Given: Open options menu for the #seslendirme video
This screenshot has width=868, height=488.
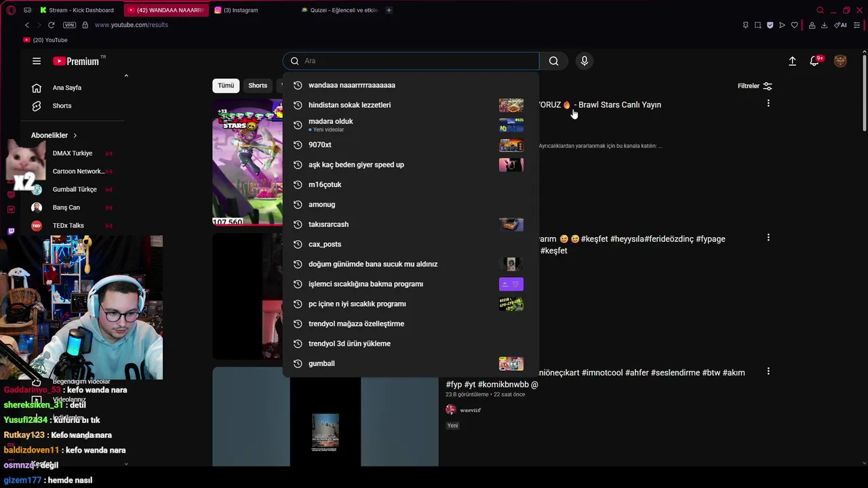Looking at the screenshot, I should 768,371.
